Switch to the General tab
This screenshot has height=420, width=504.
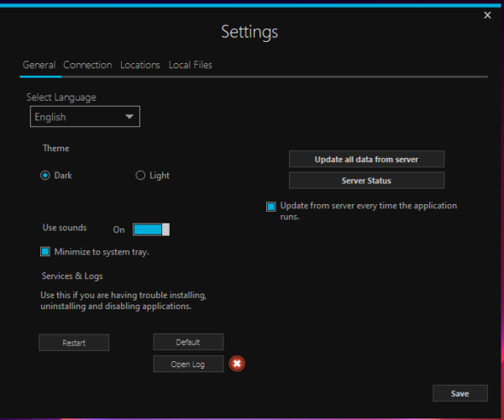pyautogui.click(x=39, y=65)
